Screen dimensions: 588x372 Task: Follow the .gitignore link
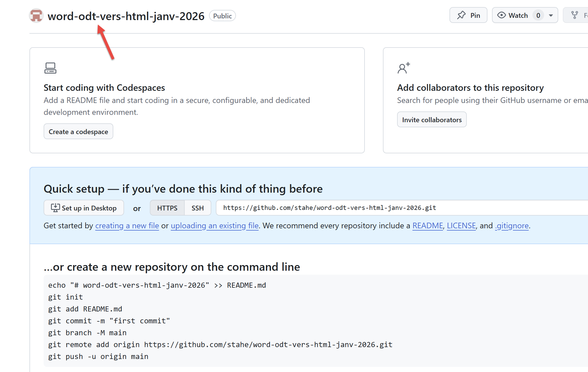[x=512, y=226]
